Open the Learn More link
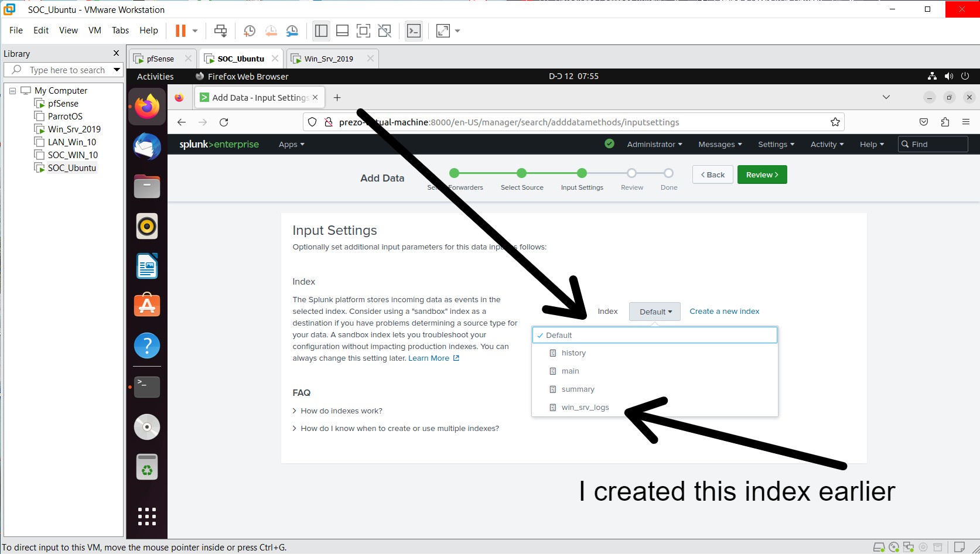Viewport: 980px width, 554px height. point(433,358)
